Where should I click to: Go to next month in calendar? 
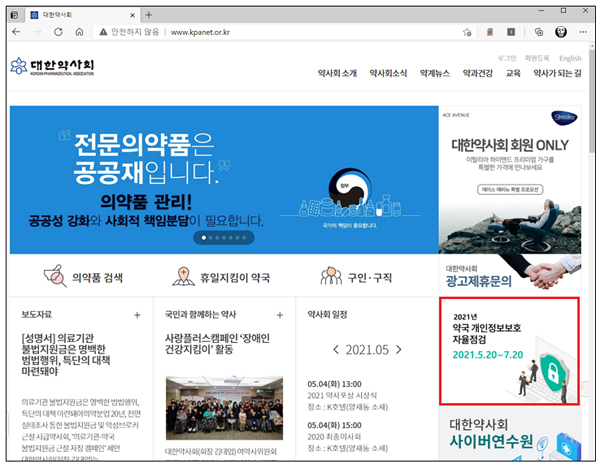click(399, 349)
